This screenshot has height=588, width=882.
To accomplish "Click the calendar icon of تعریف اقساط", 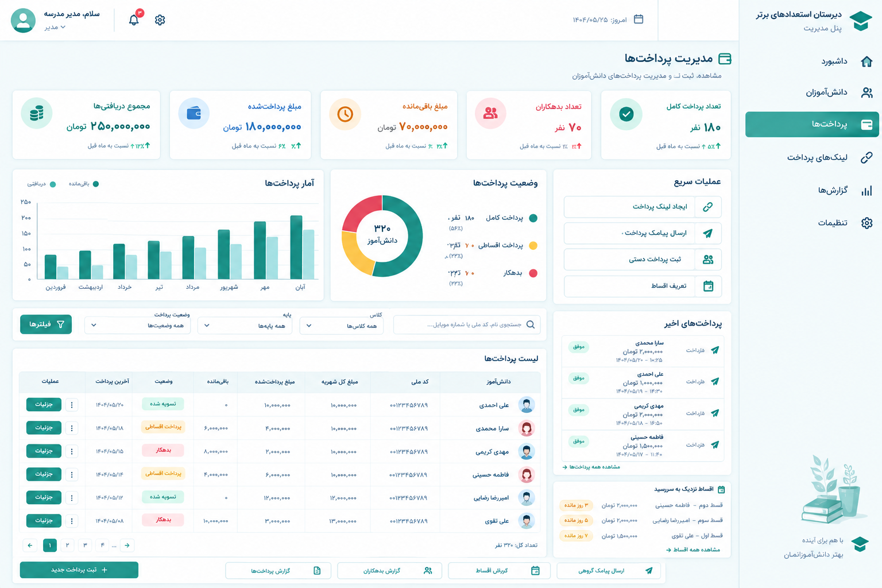I will [x=708, y=286].
